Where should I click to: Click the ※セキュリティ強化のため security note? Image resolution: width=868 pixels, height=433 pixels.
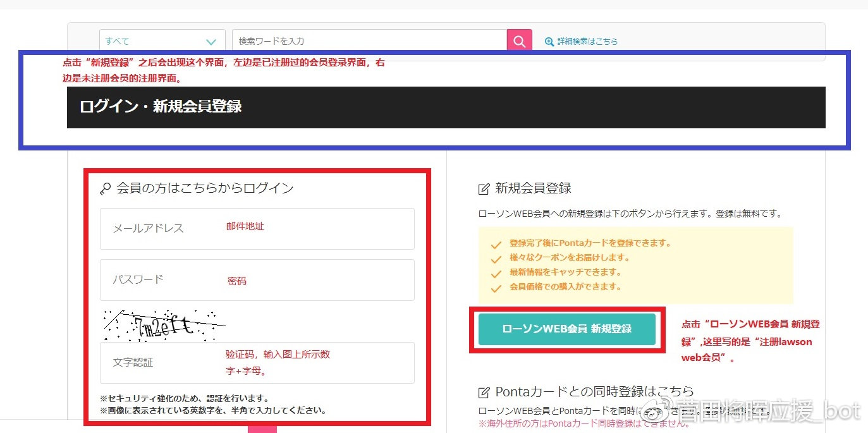tap(185, 399)
